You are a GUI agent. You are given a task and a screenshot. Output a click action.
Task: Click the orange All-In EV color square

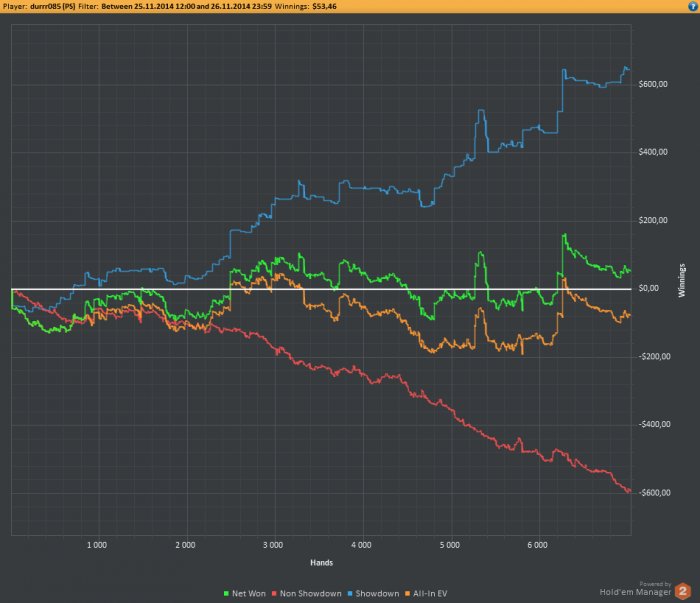click(x=407, y=594)
